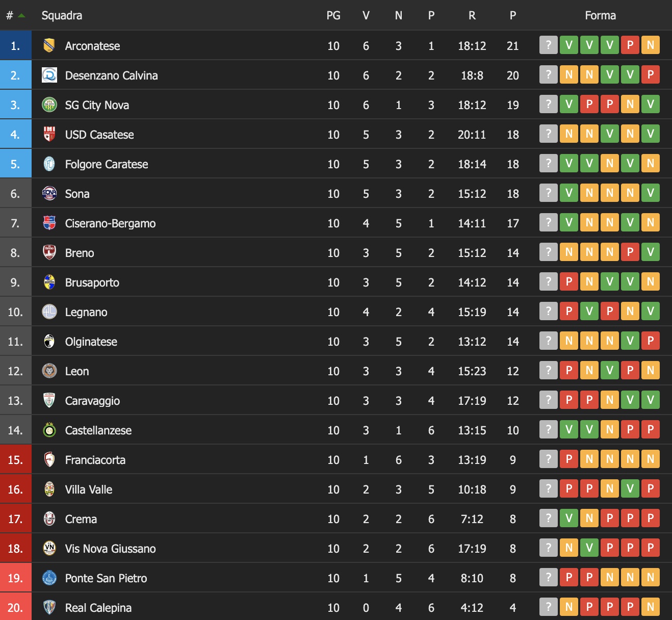Sort standings by PG matches played header

[333, 16]
